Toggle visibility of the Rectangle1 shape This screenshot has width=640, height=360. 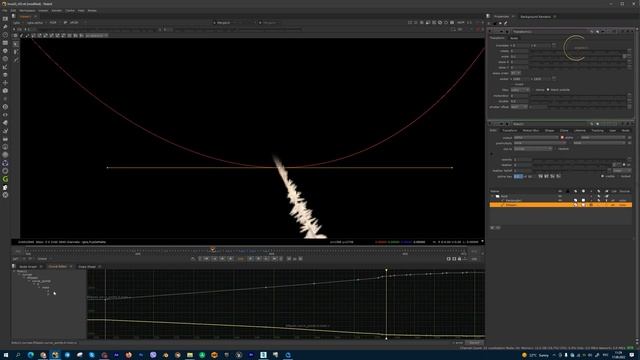[560, 200]
